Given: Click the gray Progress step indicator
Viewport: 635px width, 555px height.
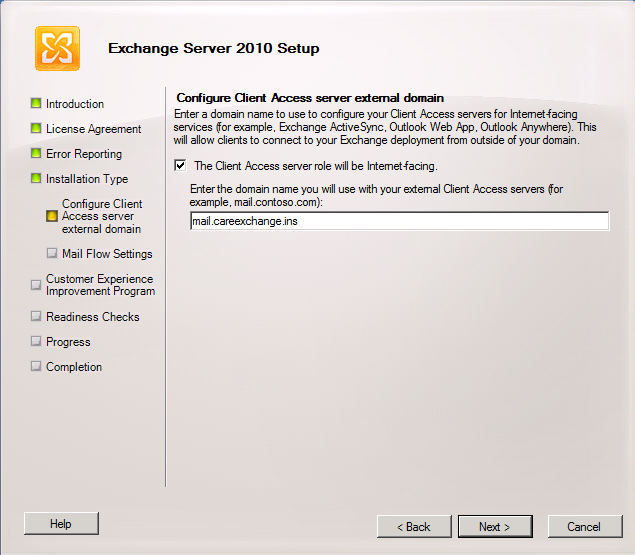Looking at the screenshot, I should (x=36, y=341).
